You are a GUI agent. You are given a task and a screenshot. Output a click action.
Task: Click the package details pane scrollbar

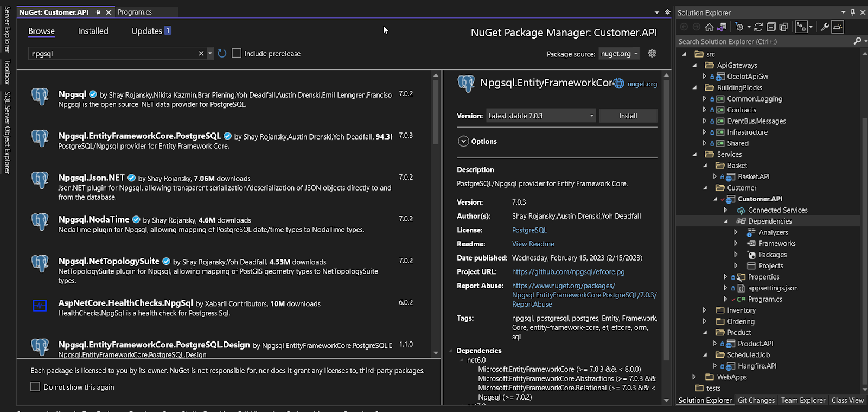pos(666,220)
